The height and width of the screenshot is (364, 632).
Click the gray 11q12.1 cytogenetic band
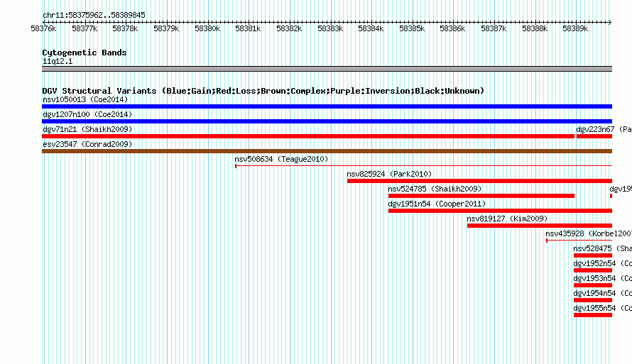click(327, 69)
